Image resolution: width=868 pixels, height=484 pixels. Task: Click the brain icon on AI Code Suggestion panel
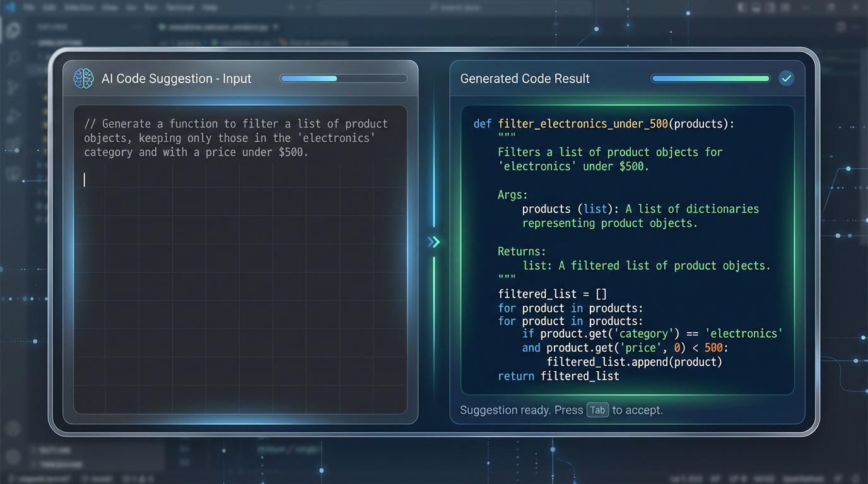coord(83,78)
